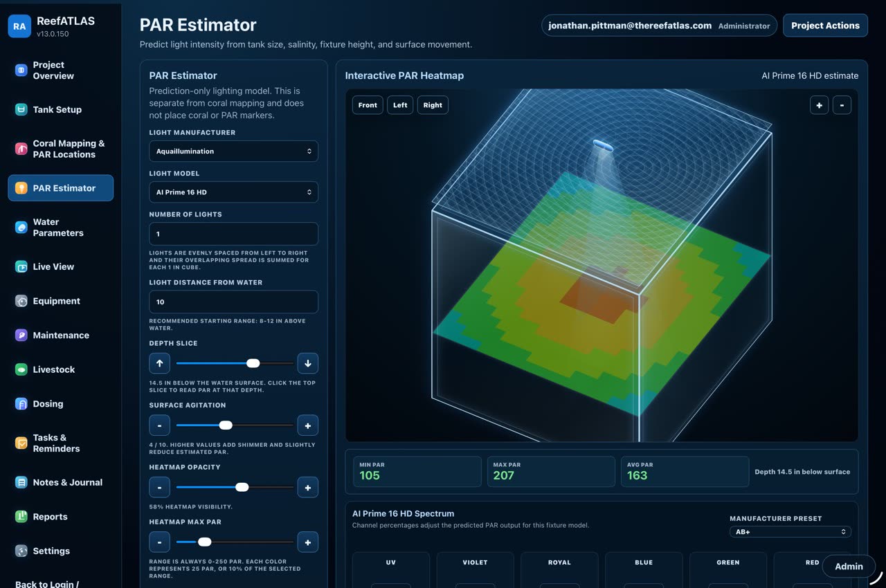Click the Heatmap Max PAR slider
Screen dimensions: 886x588
coord(234,542)
